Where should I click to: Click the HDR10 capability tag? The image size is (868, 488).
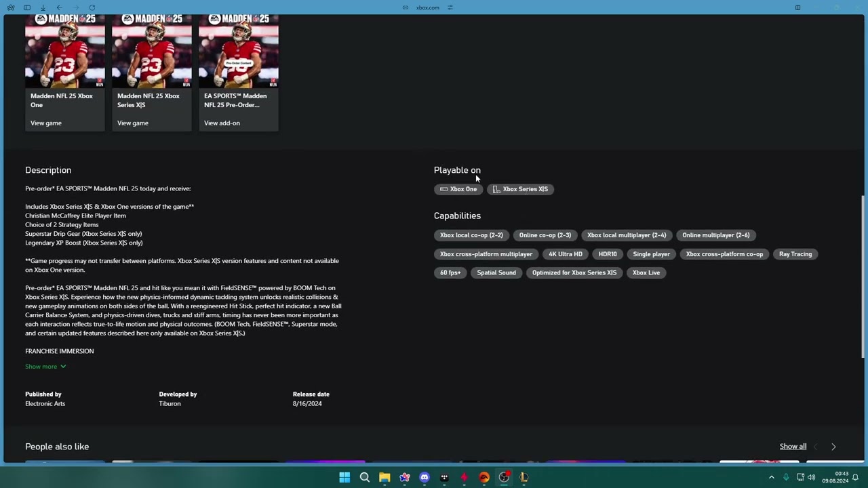coord(608,254)
